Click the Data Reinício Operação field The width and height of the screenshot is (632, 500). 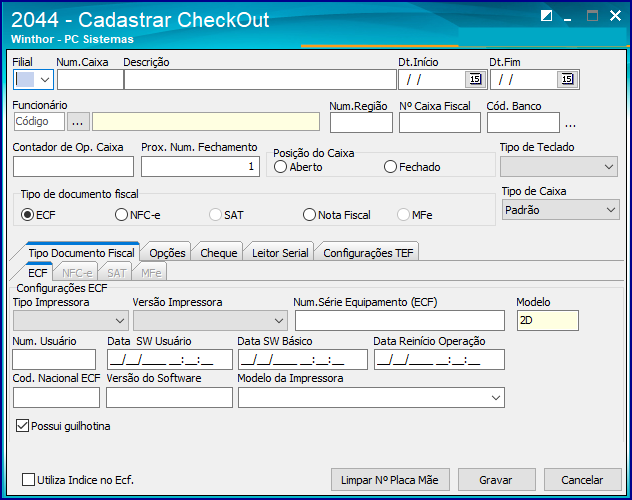(x=439, y=359)
